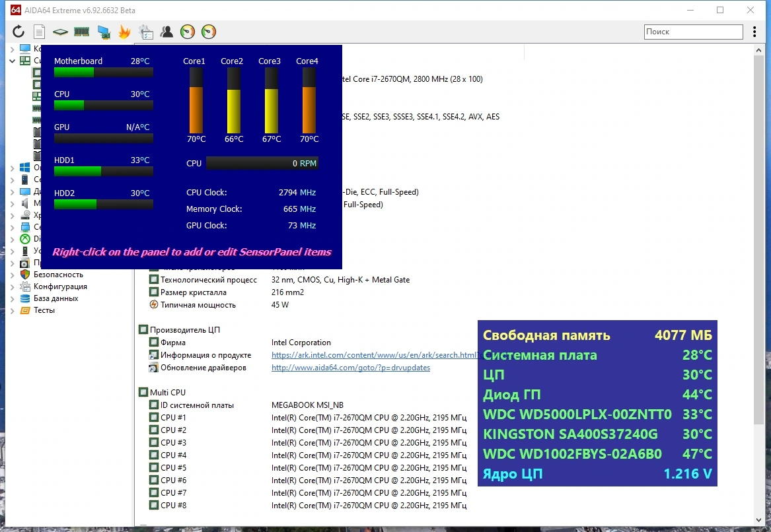771x532 pixels.
Task: Expand the Тесты tree node
Action: pyautogui.click(x=13, y=310)
